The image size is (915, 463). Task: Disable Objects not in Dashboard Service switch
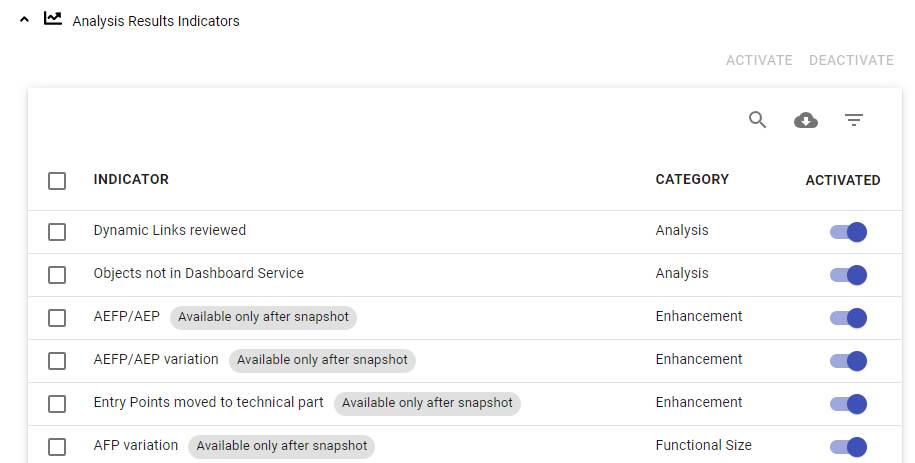click(x=848, y=275)
